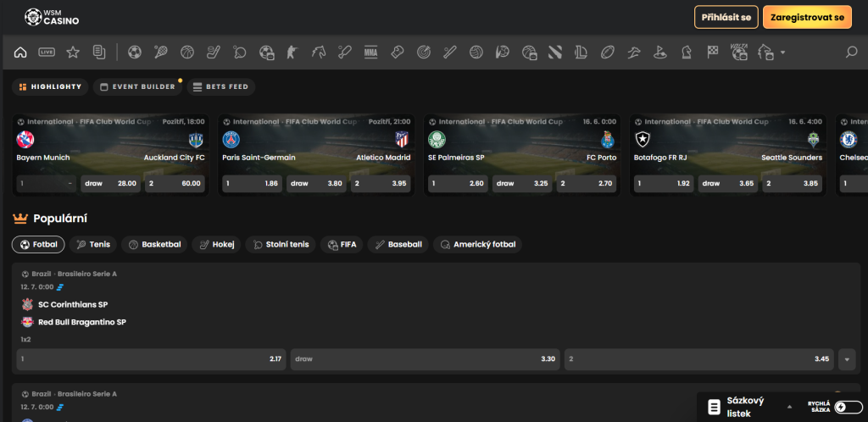Select the soccer ball icon in sports bar

pos(135,53)
